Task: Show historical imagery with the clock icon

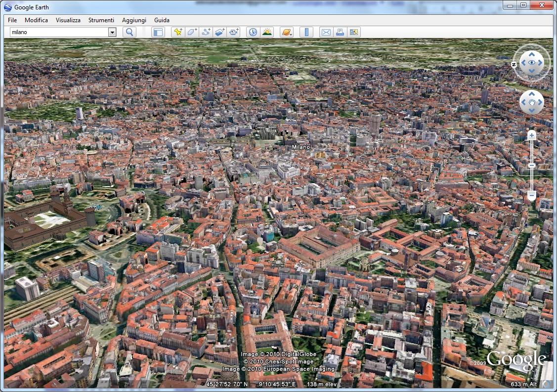Action: tap(253, 32)
